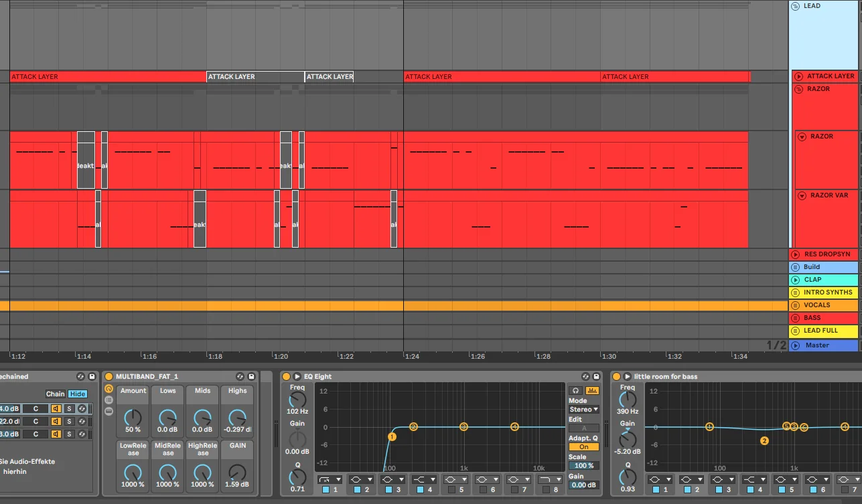
Task: Click the save preset icon of MULTIBAND_FAT_1
Action: (x=252, y=377)
